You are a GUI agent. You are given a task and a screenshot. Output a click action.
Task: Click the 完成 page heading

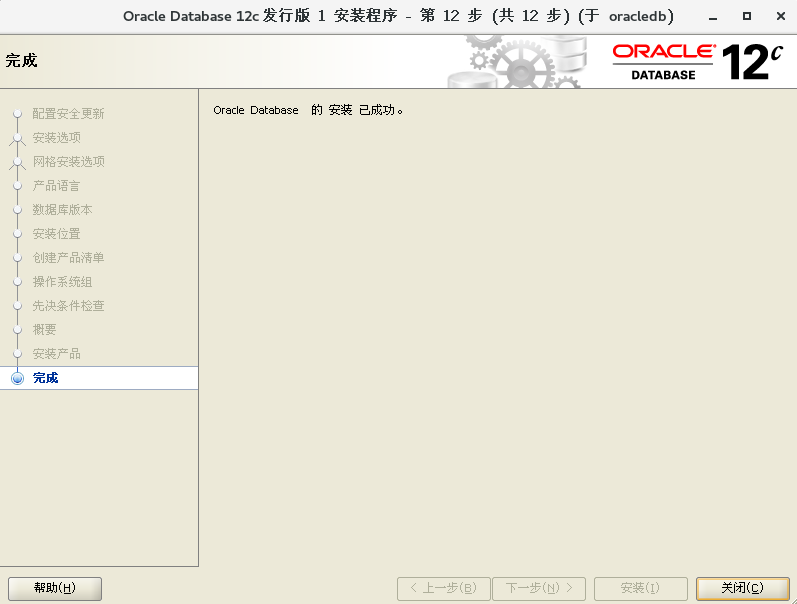[21, 61]
